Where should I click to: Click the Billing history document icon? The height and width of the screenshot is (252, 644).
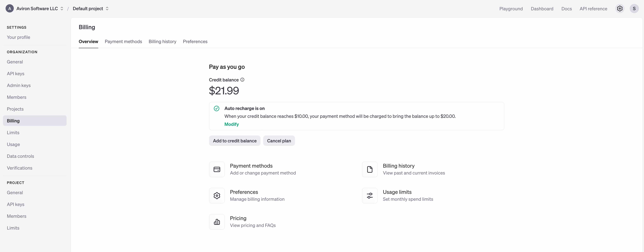click(x=370, y=169)
